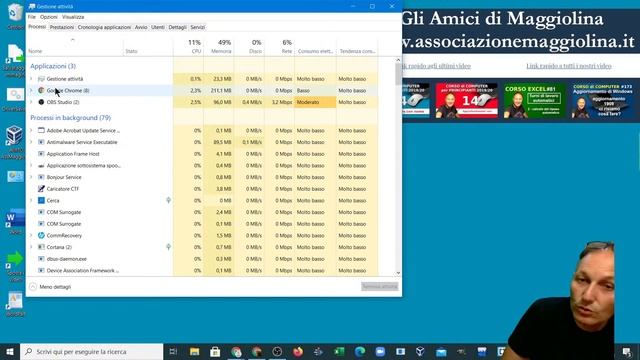
Task: Sort by the Nome column header
Action: (75, 47)
